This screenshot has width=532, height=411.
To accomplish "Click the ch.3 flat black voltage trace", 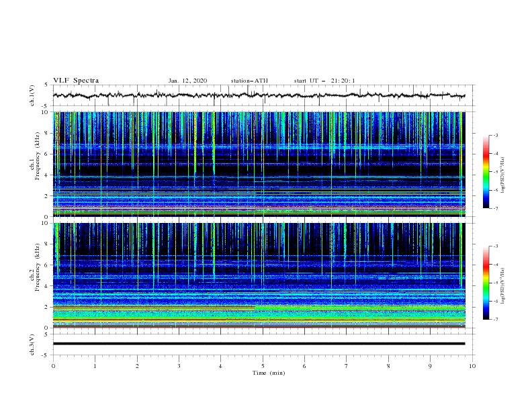I will coord(259,344).
